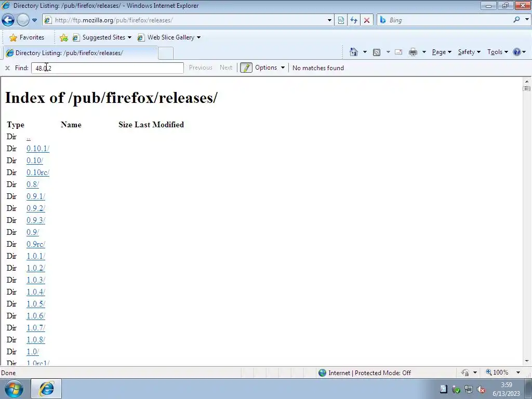Image resolution: width=532 pixels, height=399 pixels.
Task: Open the Page menu
Action: pos(442,52)
